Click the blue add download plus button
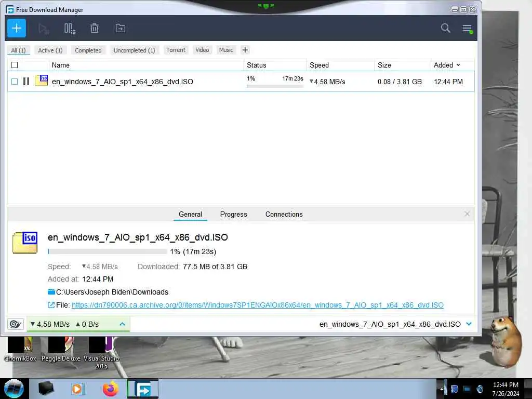 [17, 28]
